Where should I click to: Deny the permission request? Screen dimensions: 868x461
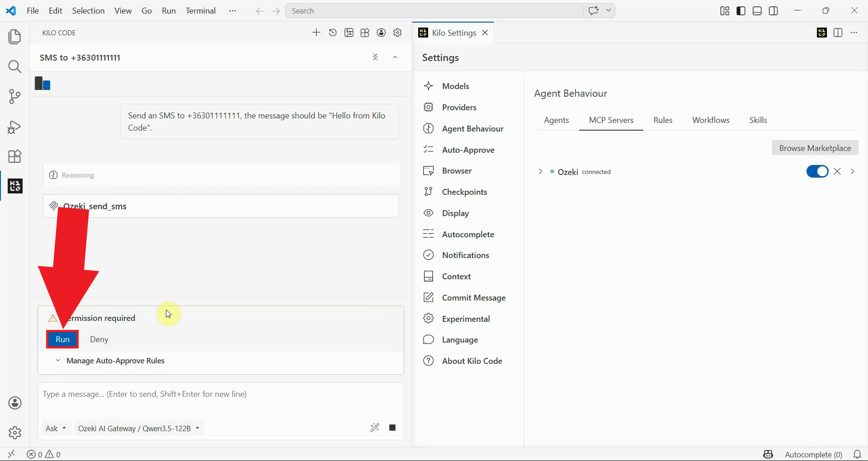[x=99, y=339]
